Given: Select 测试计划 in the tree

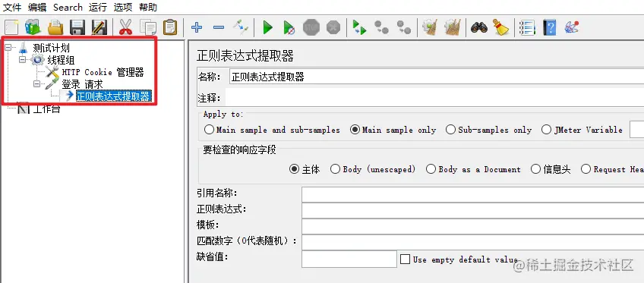Looking at the screenshot, I should click(x=51, y=48).
